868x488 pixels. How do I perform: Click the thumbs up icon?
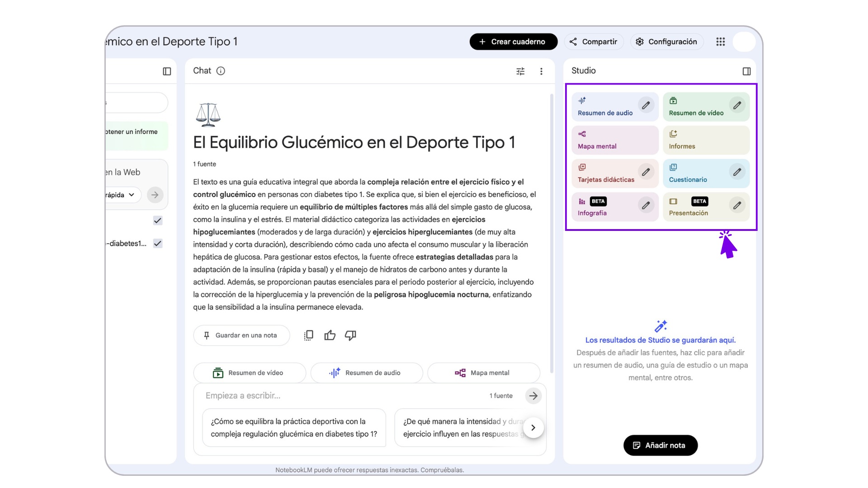pos(330,335)
